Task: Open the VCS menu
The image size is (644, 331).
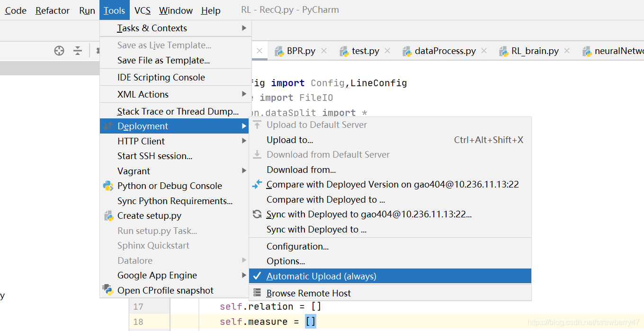Action: (143, 10)
